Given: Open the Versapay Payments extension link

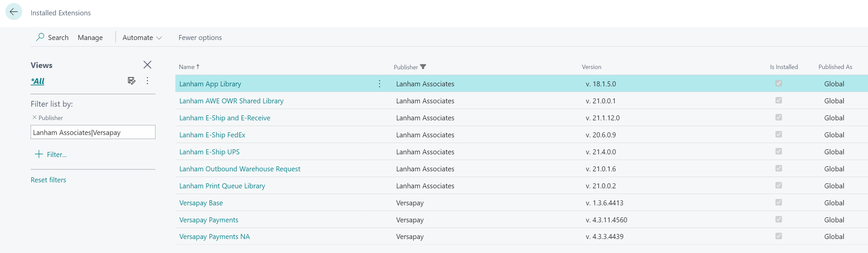Looking at the screenshot, I should (x=209, y=220).
